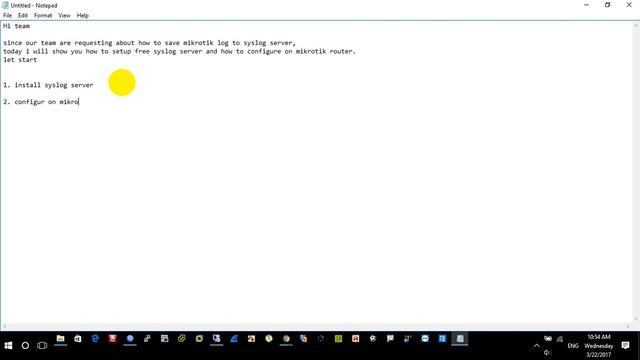Screen dimensions: 640x360
Task: Launch Microsoft Edge from the taskbar
Action: tap(95, 339)
